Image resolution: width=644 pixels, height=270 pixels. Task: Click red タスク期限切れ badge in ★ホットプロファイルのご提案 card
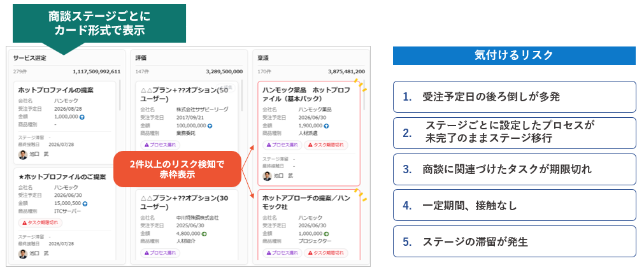40,223
